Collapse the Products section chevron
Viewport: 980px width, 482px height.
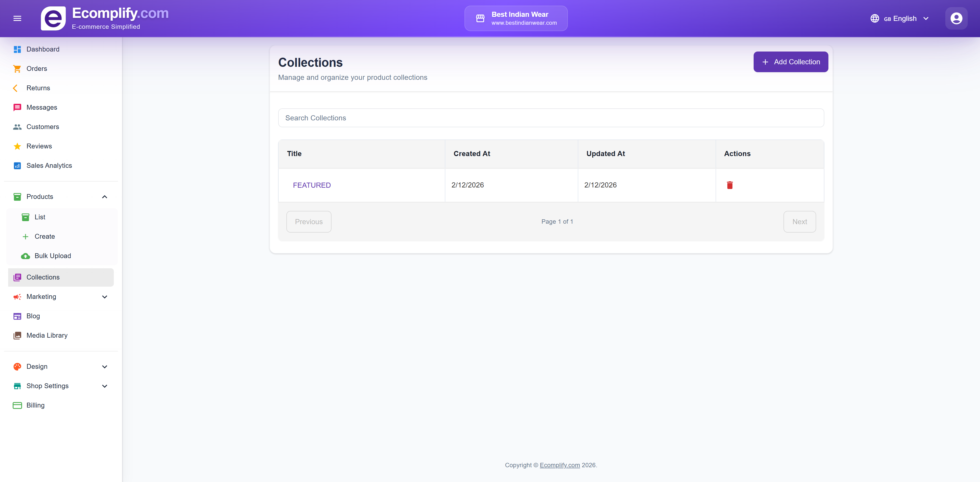[x=105, y=197]
